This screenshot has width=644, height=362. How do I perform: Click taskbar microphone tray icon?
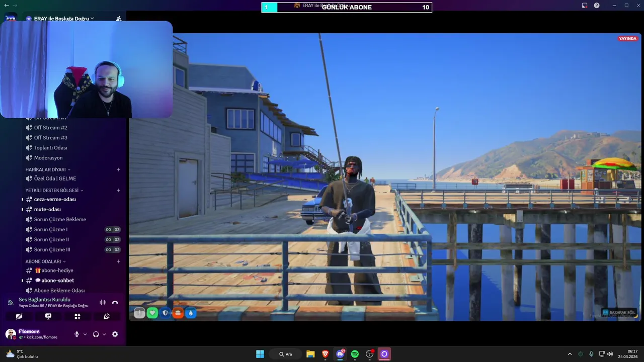pos(591,354)
